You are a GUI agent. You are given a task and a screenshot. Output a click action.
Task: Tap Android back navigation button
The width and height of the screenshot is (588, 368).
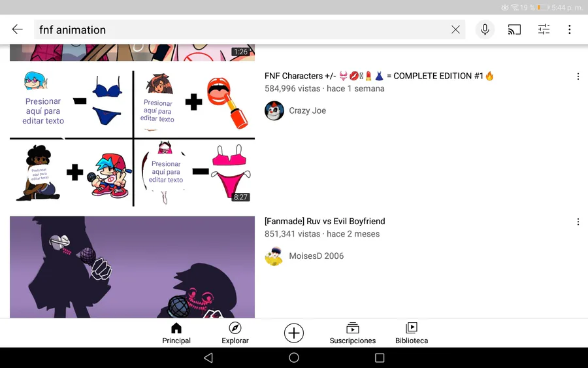[x=208, y=358]
